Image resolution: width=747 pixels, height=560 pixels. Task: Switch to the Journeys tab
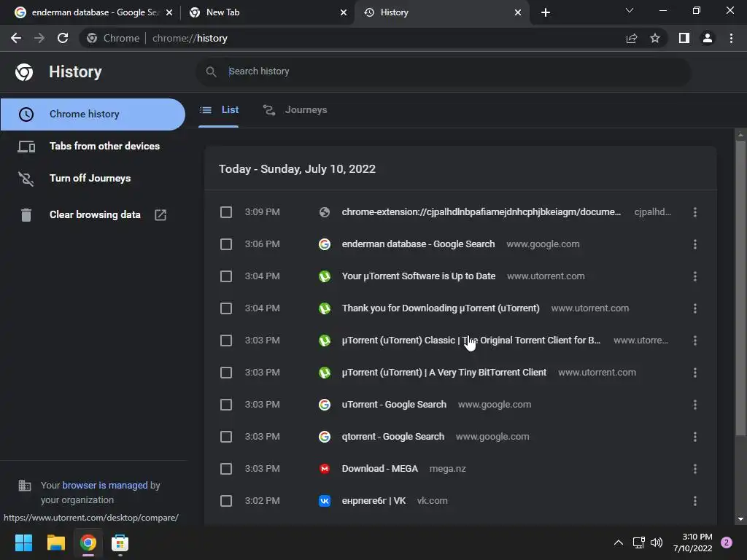[295, 110]
